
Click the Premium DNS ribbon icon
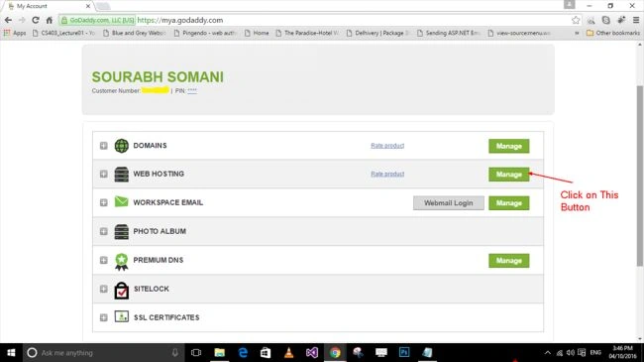pyautogui.click(x=121, y=262)
